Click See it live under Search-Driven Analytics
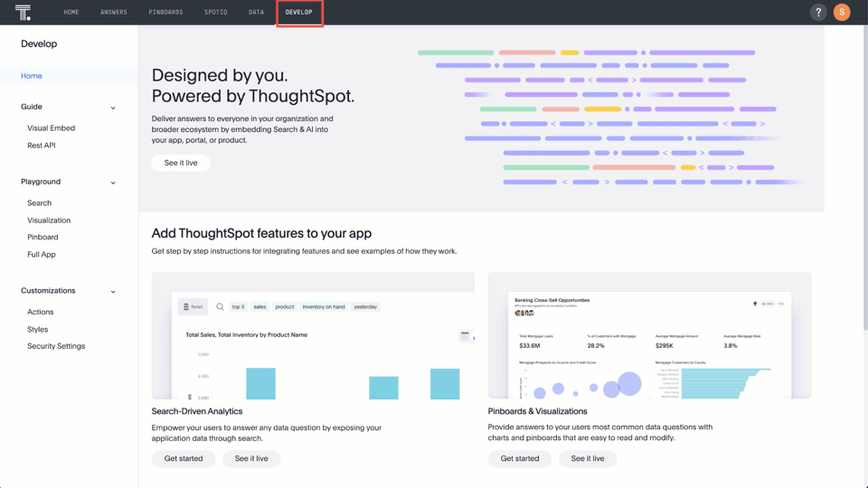Viewport: 868px width, 488px height. point(251,459)
